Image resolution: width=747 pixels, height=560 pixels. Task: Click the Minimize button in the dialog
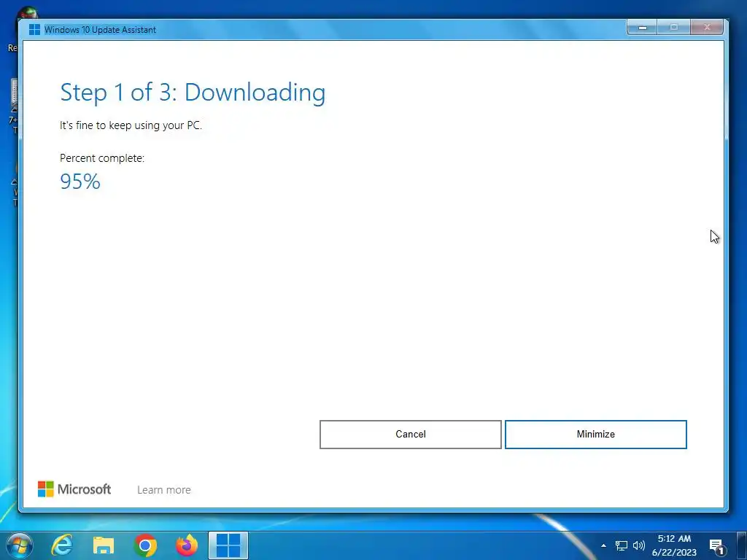[x=595, y=435]
